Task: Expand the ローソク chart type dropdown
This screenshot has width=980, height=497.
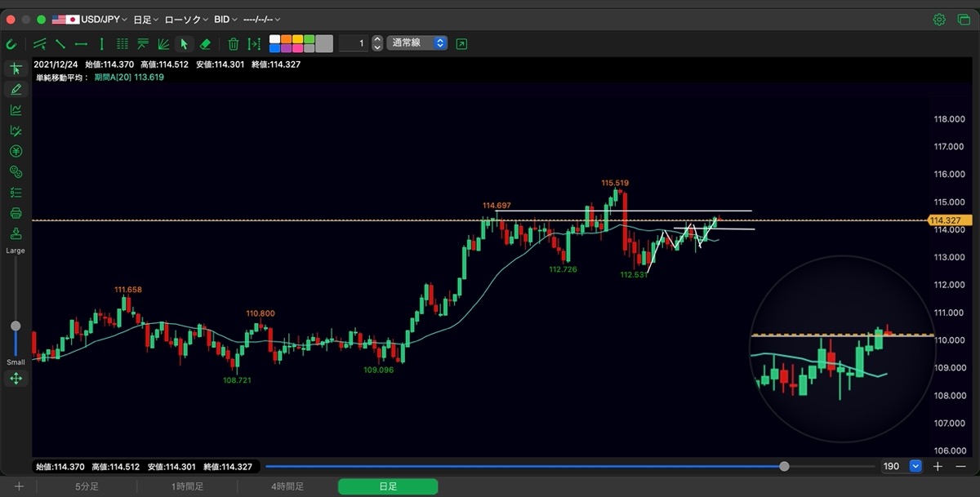Action: click(x=185, y=19)
